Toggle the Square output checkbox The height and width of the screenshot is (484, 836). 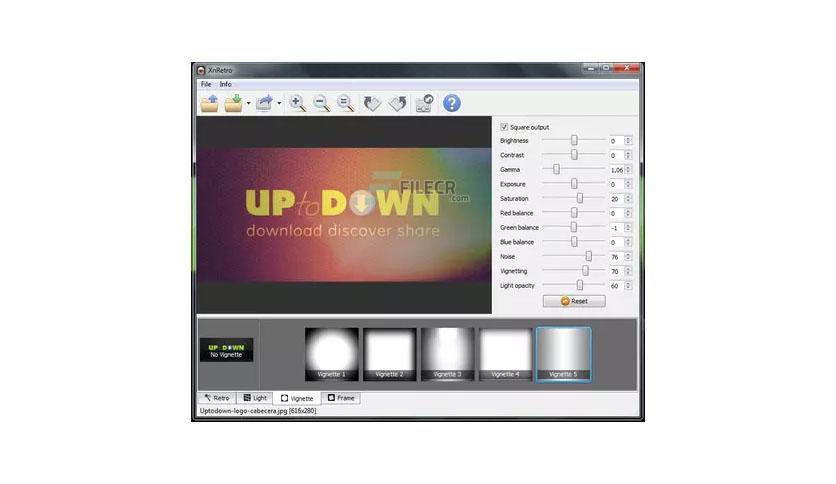click(x=504, y=127)
